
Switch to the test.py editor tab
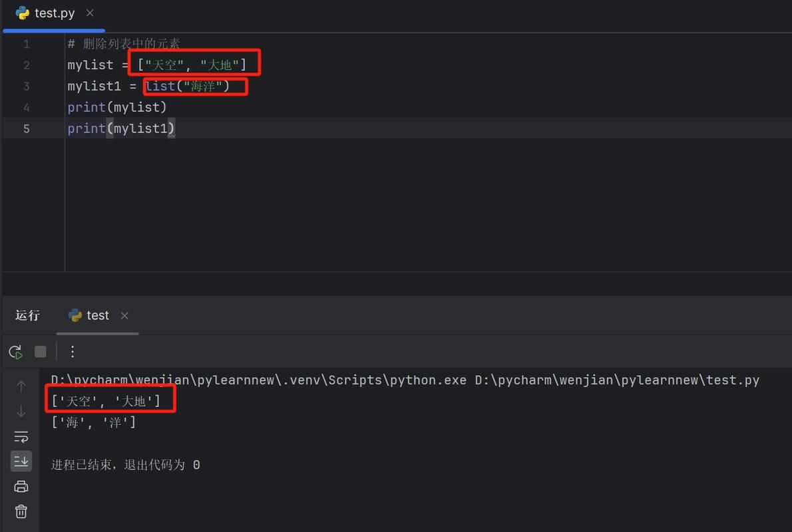(55, 13)
